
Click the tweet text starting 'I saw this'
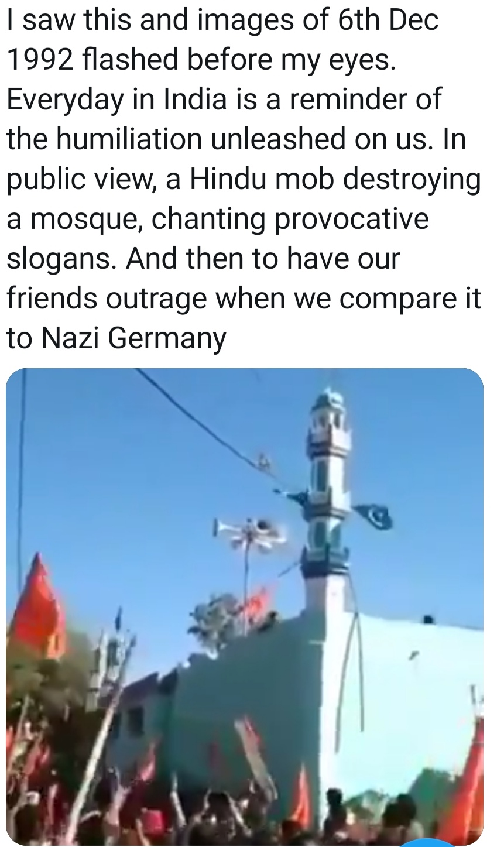coord(243,180)
